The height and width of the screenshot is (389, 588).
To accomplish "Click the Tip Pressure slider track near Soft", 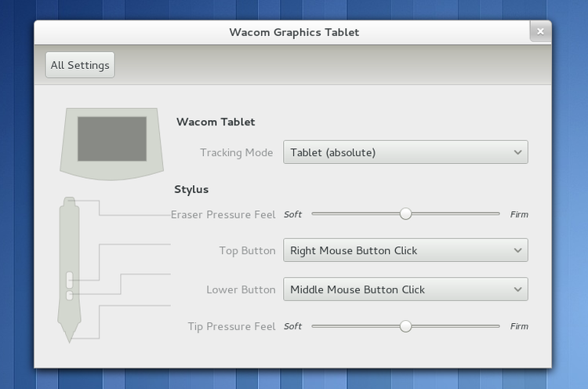I will coord(321,326).
